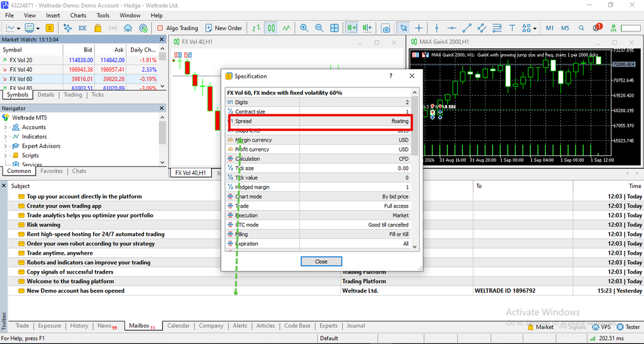644x344 pixels.
Task: Open the News tab in Toolbox
Action: point(107,326)
